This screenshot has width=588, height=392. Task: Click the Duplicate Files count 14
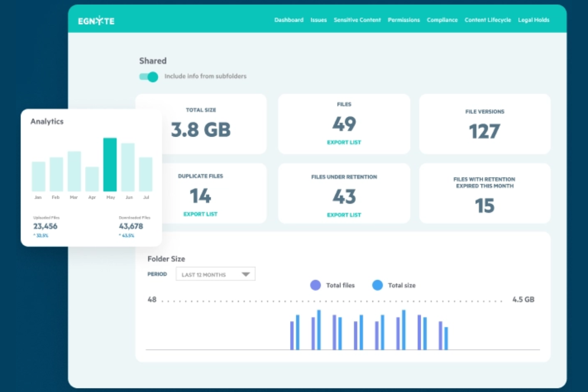(x=200, y=196)
